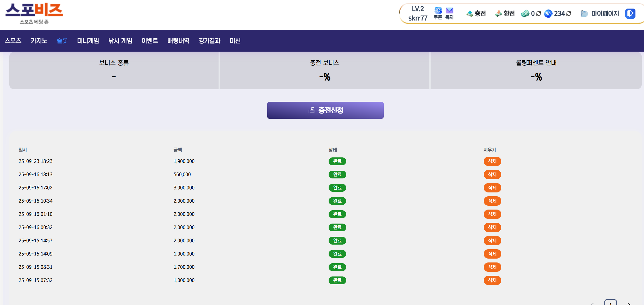Select page 1 in pagination
The image size is (644, 305).
[610, 303]
